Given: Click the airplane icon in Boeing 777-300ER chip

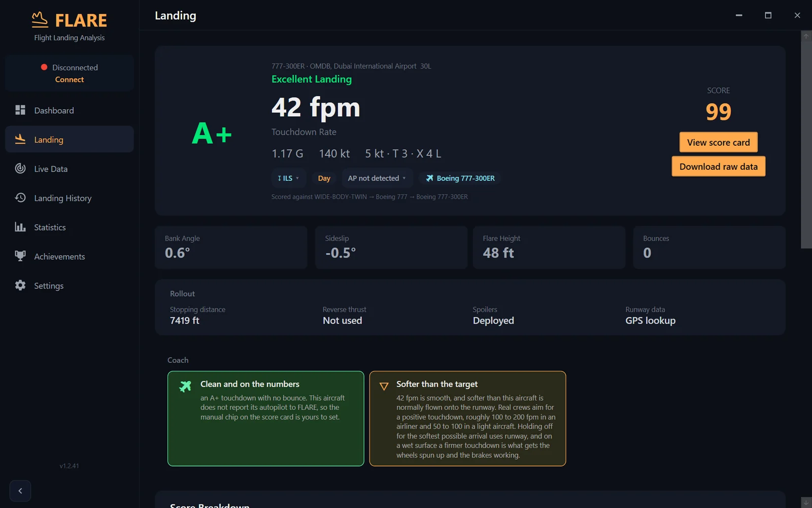Looking at the screenshot, I should [430, 178].
